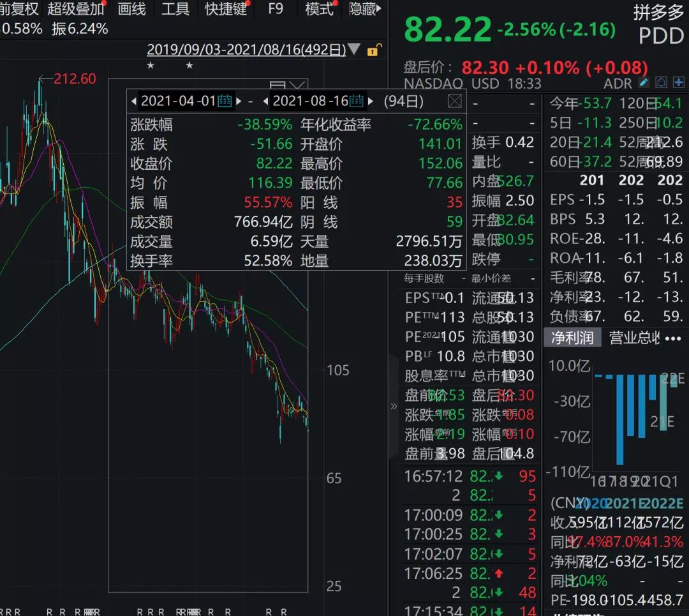
Task: Open the 工具 menu
Action: 175,9
